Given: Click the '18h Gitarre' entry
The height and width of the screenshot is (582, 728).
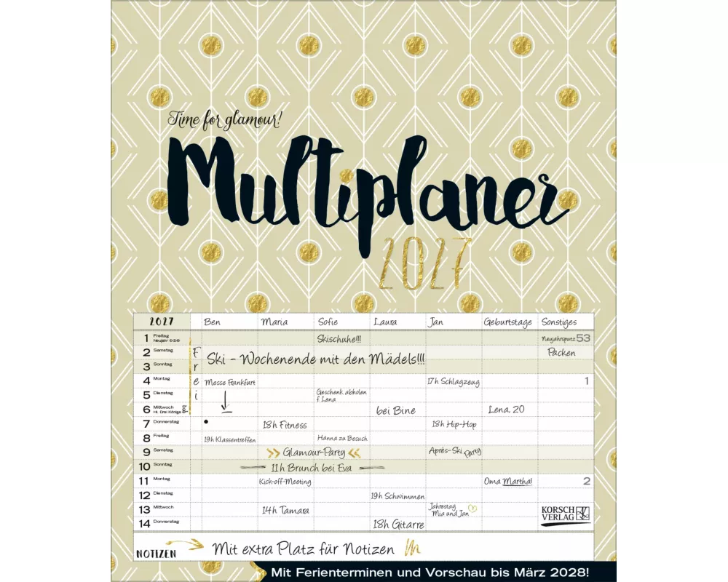Looking at the screenshot, I should click(x=399, y=525).
